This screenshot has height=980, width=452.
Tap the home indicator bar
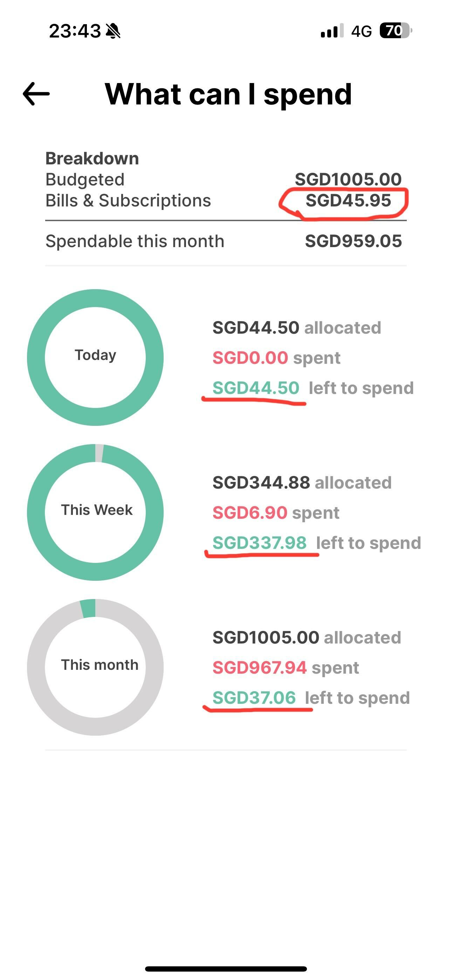point(226,968)
